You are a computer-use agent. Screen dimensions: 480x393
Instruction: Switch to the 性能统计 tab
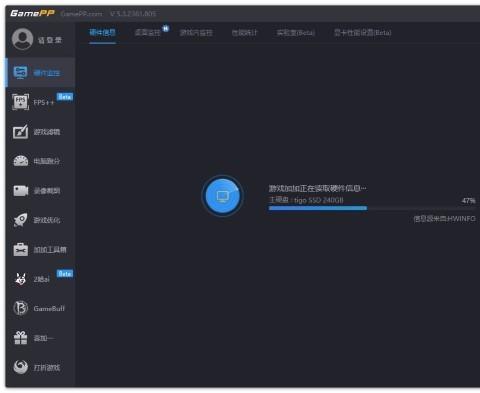point(245,33)
